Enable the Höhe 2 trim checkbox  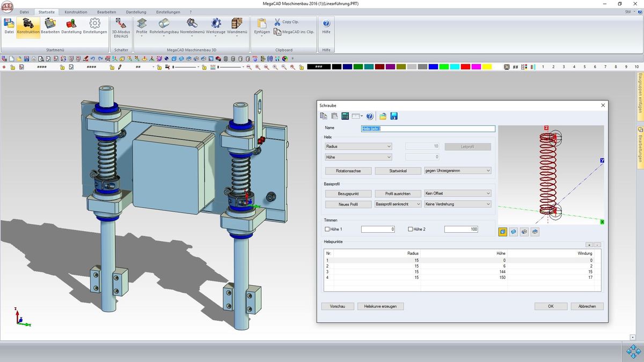coord(411,230)
